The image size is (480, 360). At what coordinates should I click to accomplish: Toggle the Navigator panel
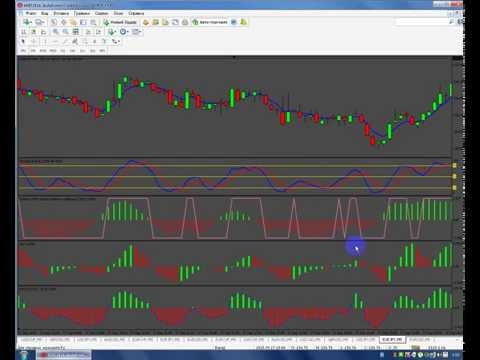coord(73,22)
